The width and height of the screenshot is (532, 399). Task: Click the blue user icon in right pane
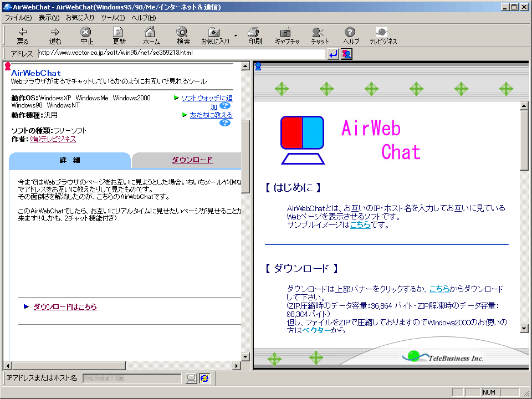258,66
